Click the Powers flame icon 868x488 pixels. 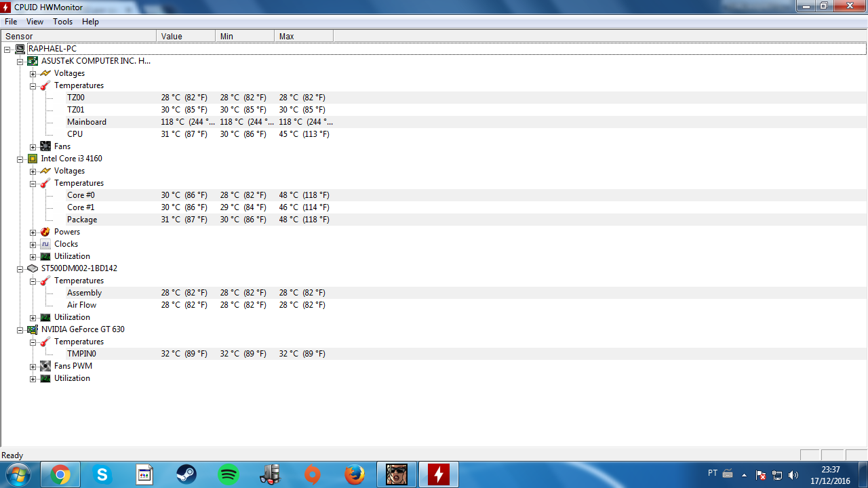pos(45,232)
